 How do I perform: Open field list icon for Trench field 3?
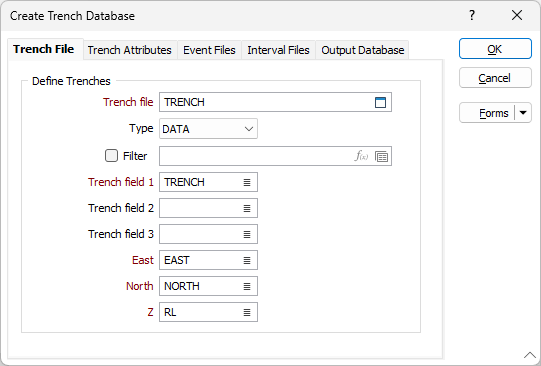[x=247, y=234]
